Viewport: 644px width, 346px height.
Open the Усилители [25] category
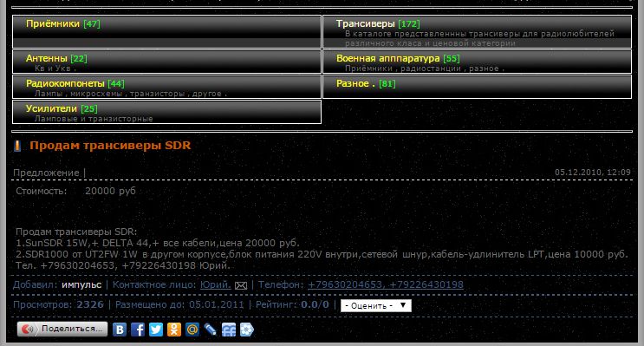[62, 108]
